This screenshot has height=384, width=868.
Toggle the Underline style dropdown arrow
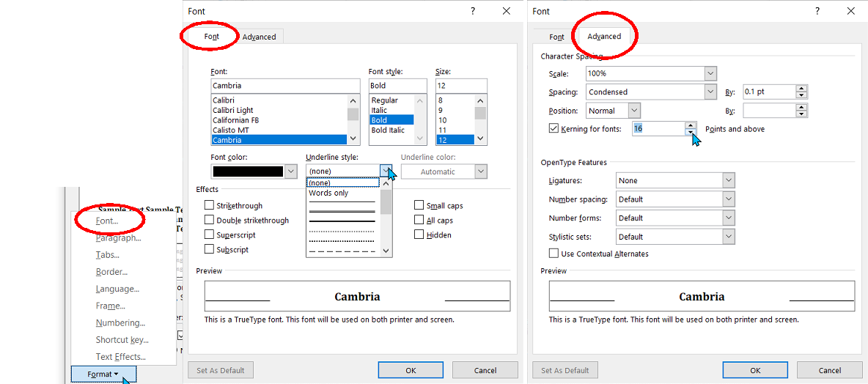(x=386, y=171)
